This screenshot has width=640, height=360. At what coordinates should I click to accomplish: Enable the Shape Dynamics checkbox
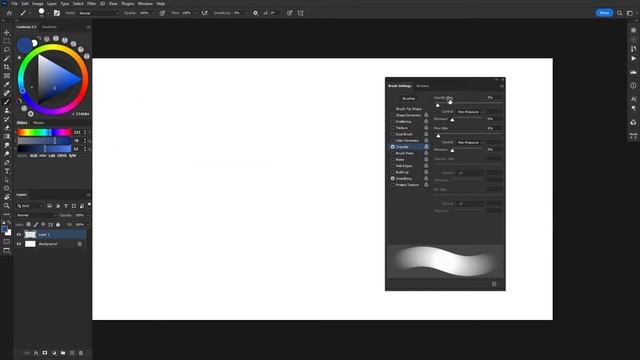(393, 116)
